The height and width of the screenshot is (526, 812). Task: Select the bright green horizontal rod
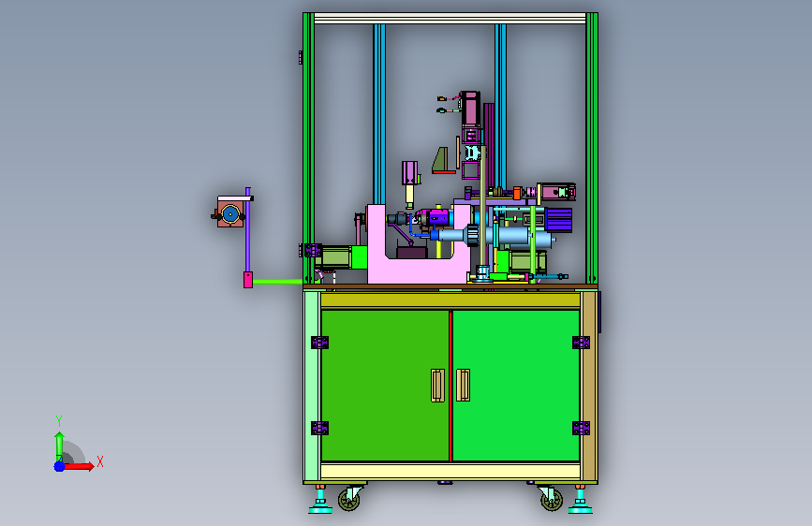pyautogui.click(x=277, y=282)
